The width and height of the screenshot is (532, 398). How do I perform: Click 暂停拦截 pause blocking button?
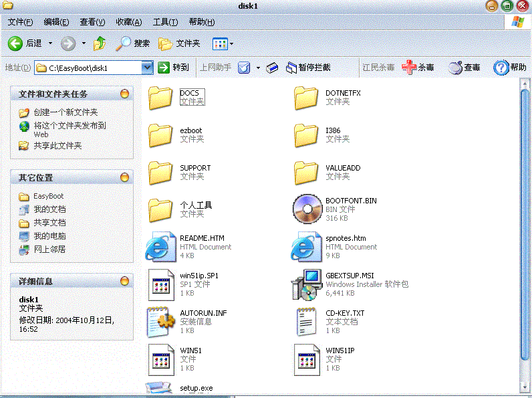click(308, 68)
